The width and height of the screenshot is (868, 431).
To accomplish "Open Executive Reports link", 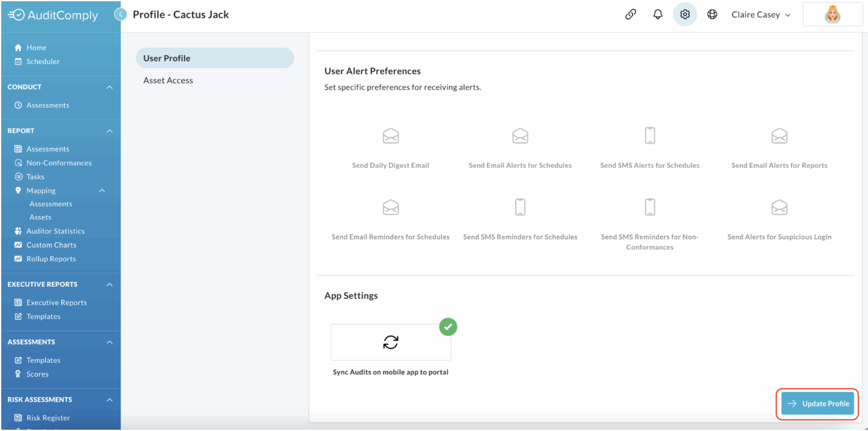I will coord(56,303).
